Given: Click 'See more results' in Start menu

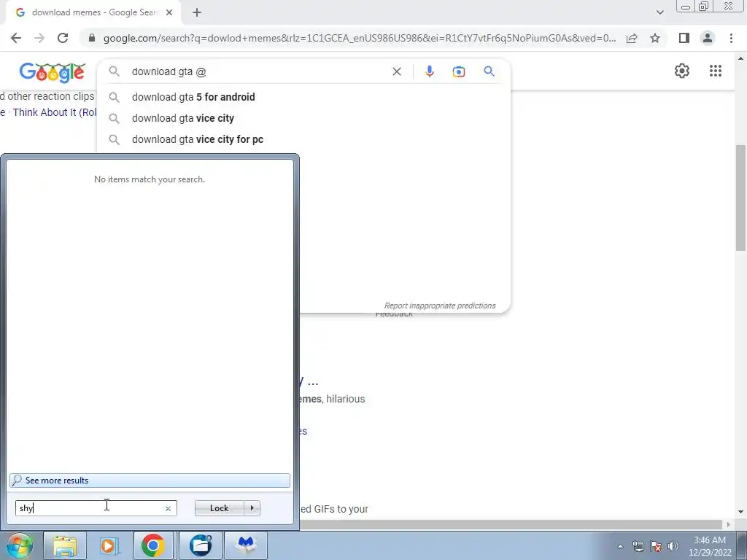Looking at the screenshot, I should pos(150,481).
